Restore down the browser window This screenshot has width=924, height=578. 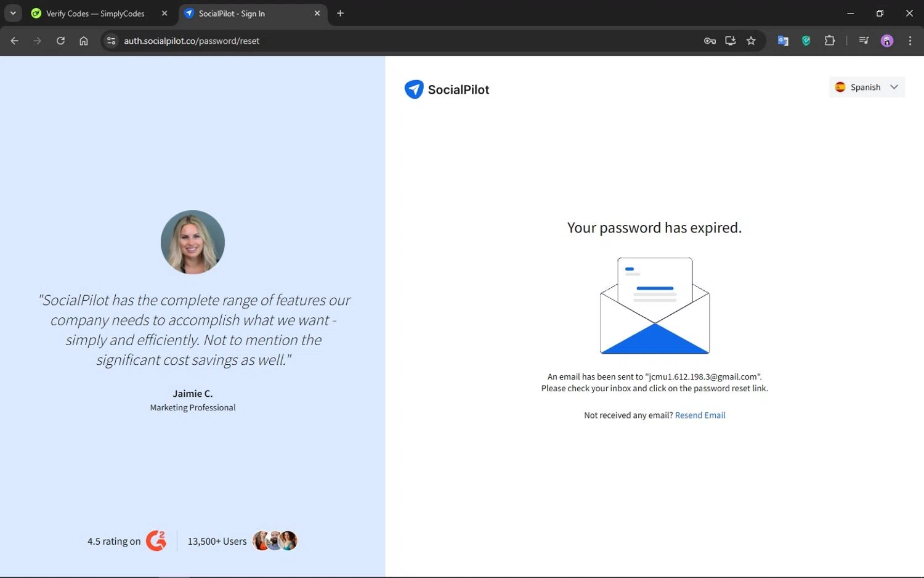[x=880, y=14]
